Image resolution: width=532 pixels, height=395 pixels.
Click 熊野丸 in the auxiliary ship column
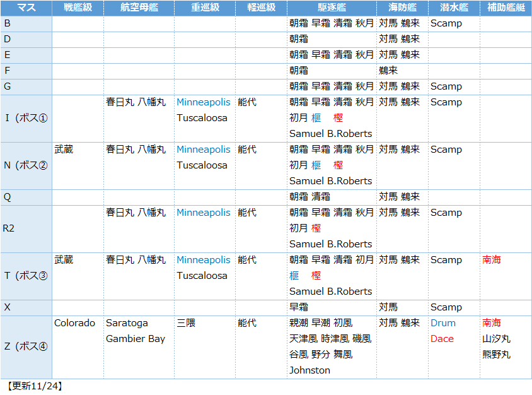pos(496,355)
